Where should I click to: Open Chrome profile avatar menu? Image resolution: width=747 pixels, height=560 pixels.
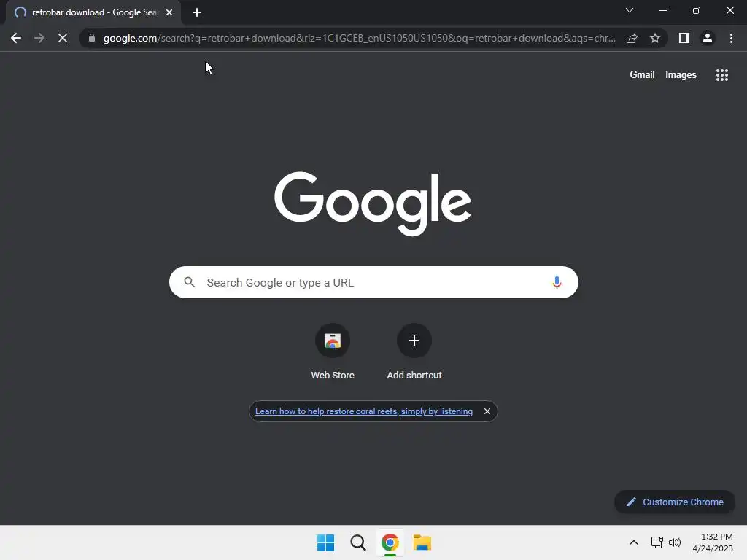coord(708,38)
